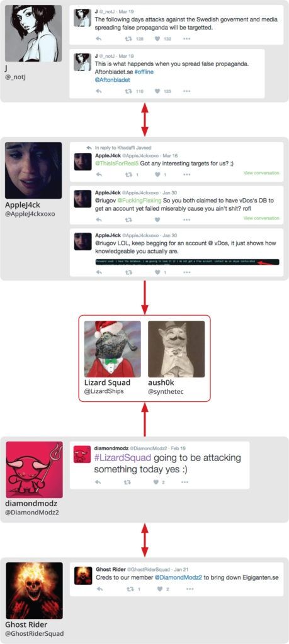Reply to diamondmodz LizardSquad tweet
This screenshot has height=644, width=289.
point(98,482)
